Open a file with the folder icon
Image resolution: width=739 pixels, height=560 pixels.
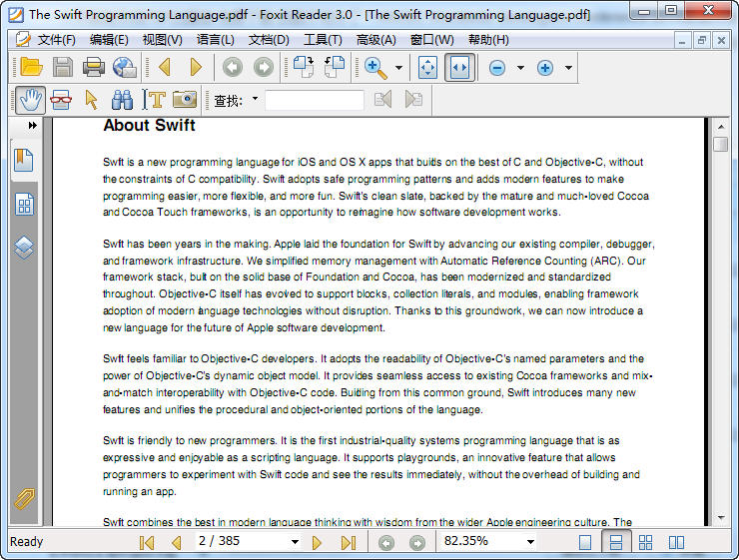(x=31, y=67)
